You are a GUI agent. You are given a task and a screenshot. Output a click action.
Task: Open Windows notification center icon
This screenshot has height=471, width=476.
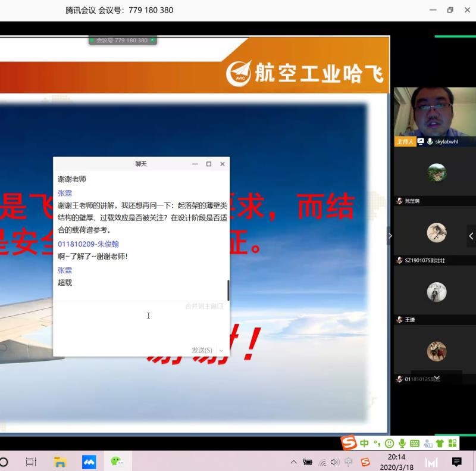click(457, 461)
